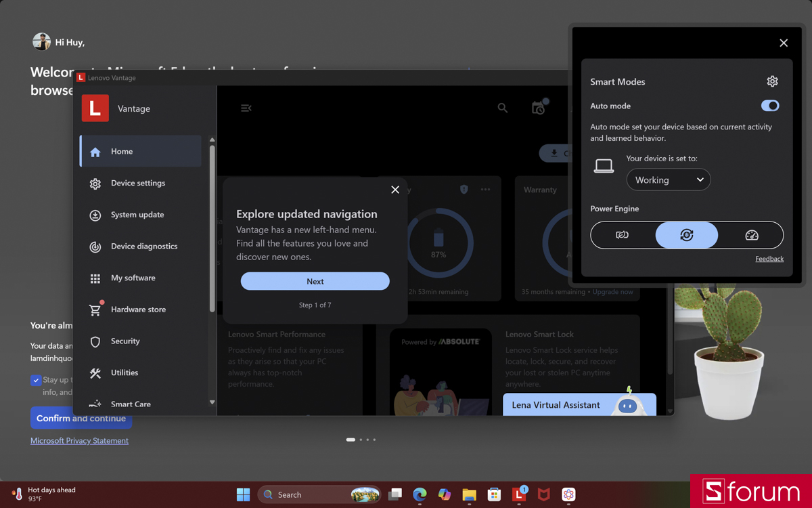Click the Feedback link in Smart Modes
This screenshot has height=508, width=812.
tap(769, 259)
